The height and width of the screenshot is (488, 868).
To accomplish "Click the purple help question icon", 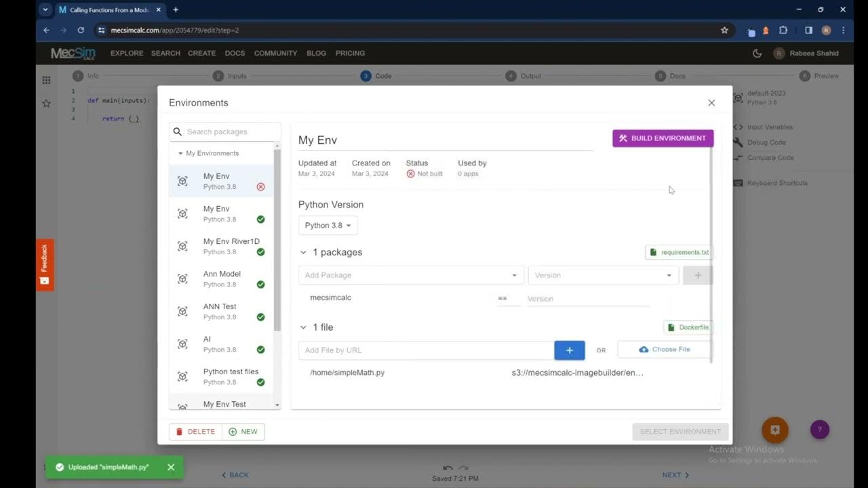I will tap(820, 429).
